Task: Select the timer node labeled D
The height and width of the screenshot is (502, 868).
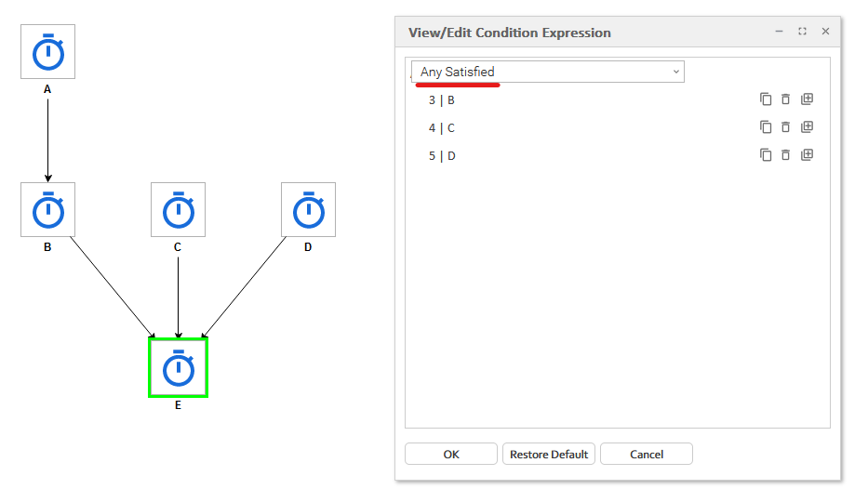Action: coord(308,210)
